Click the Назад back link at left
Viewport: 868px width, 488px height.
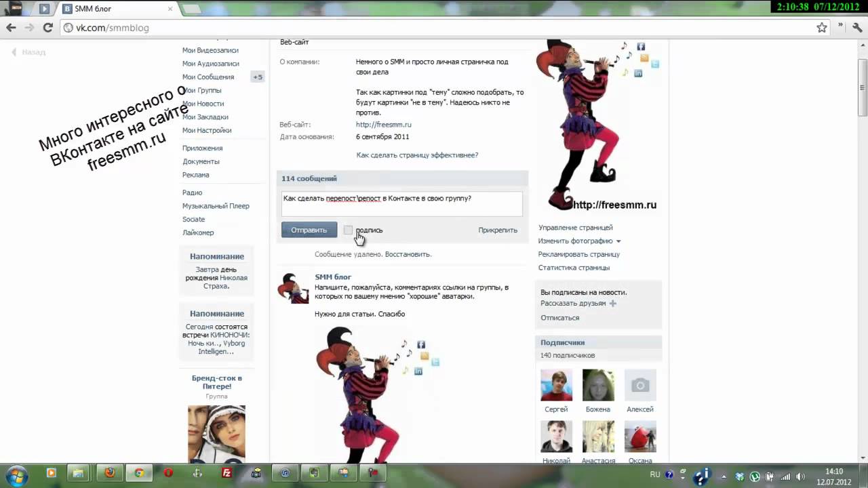click(28, 52)
